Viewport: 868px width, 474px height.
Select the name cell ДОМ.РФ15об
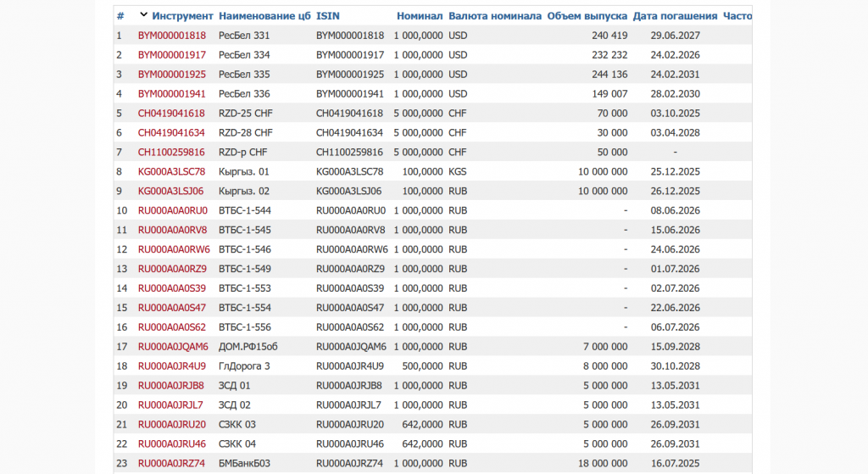coord(248,347)
